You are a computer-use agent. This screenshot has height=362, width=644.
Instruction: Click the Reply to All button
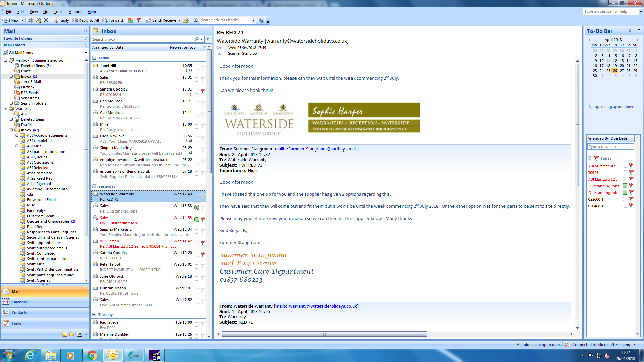86,20
